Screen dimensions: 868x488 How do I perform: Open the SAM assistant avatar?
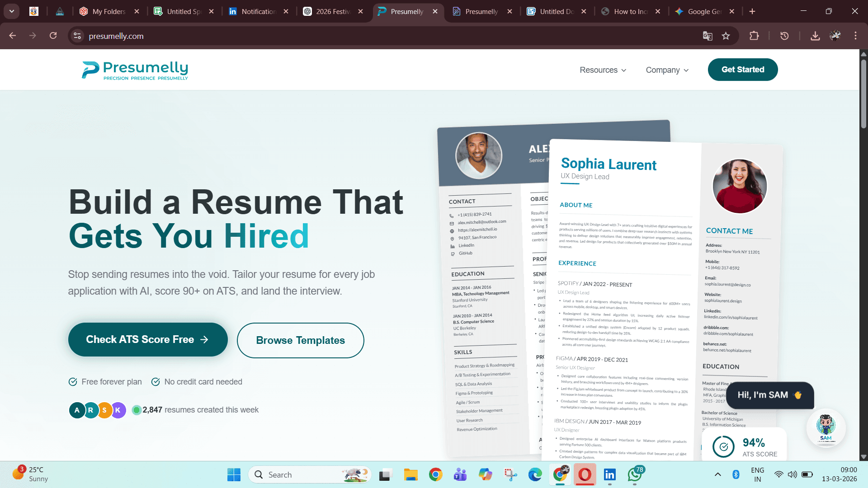[826, 428]
